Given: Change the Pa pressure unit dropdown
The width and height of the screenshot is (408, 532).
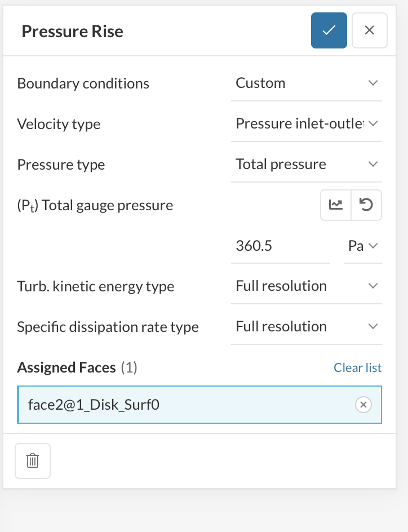Looking at the screenshot, I should point(362,246).
